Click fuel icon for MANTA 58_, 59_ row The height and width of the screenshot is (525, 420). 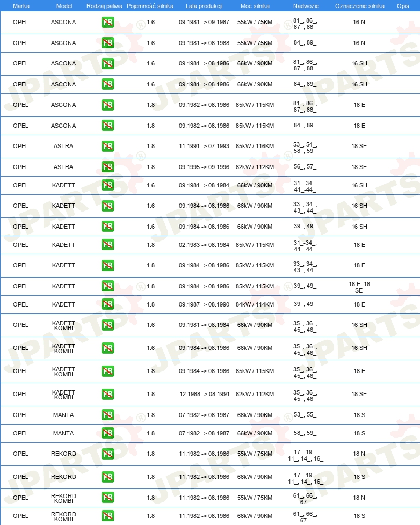coord(107,433)
